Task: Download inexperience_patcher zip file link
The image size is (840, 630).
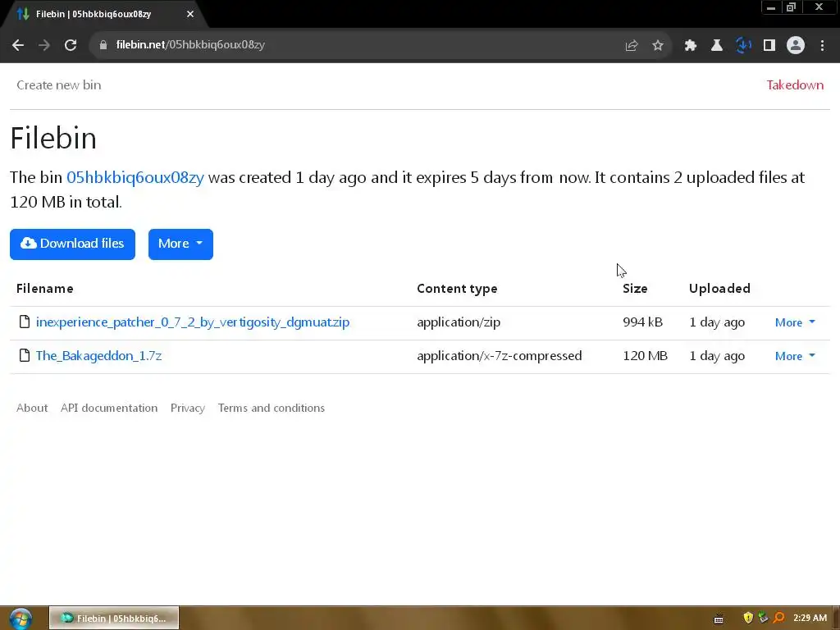Action: 193,322
